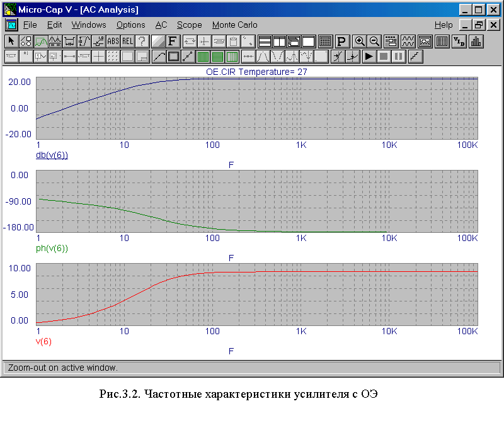The height and width of the screenshot is (433, 504).
Task: Open the Monte Carlo menu
Action: pyautogui.click(x=234, y=25)
